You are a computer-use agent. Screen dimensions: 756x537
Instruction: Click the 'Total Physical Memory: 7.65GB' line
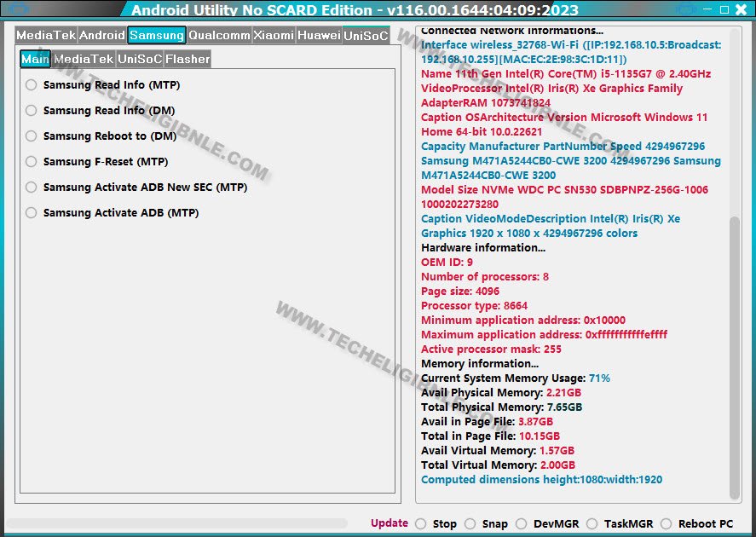pos(501,407)
